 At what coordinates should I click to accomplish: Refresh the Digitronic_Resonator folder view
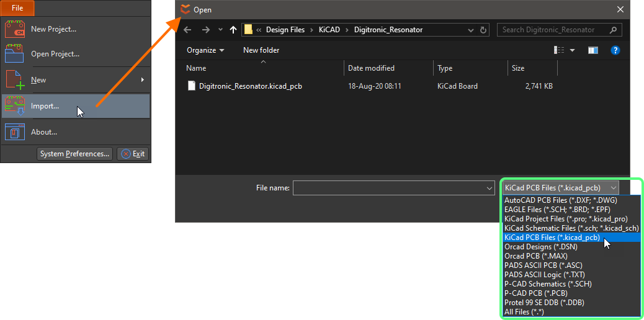click(x=484, y=30)
